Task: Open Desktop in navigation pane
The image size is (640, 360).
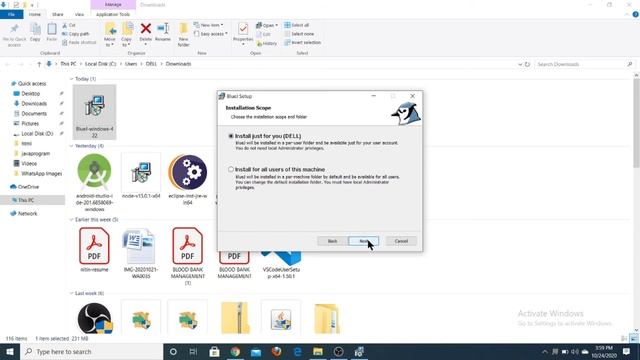Action: point(31,93)
